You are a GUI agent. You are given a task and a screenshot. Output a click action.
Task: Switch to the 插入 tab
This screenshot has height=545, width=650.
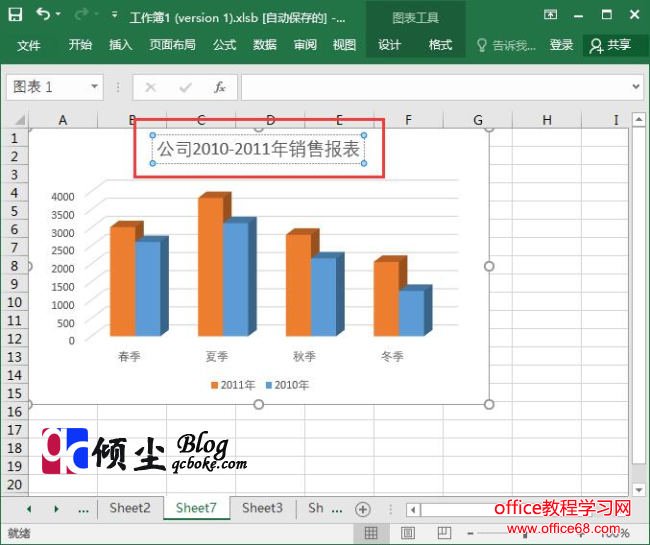120,44
